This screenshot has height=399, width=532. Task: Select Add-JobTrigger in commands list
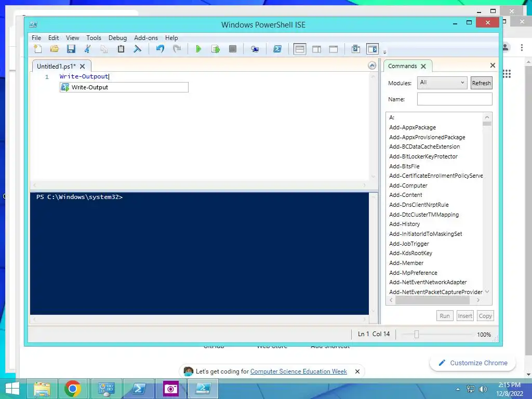pyautogui.click(x=409, y=244)
